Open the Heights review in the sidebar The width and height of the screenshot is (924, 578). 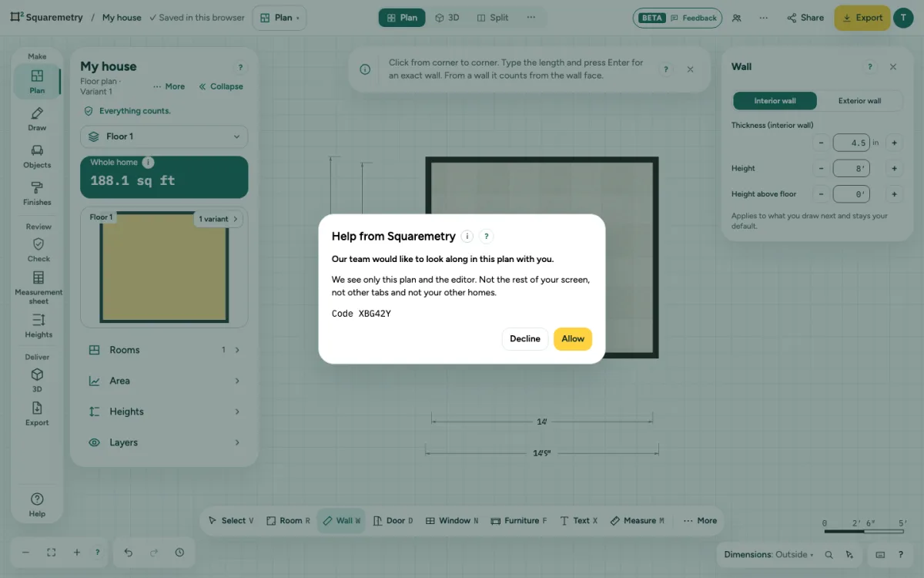38,325
